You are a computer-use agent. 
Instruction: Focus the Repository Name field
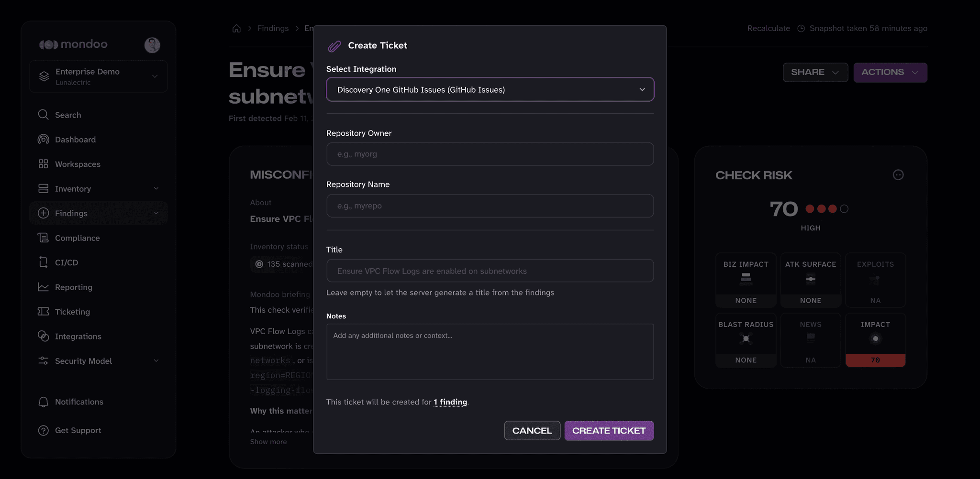point(490,206)
